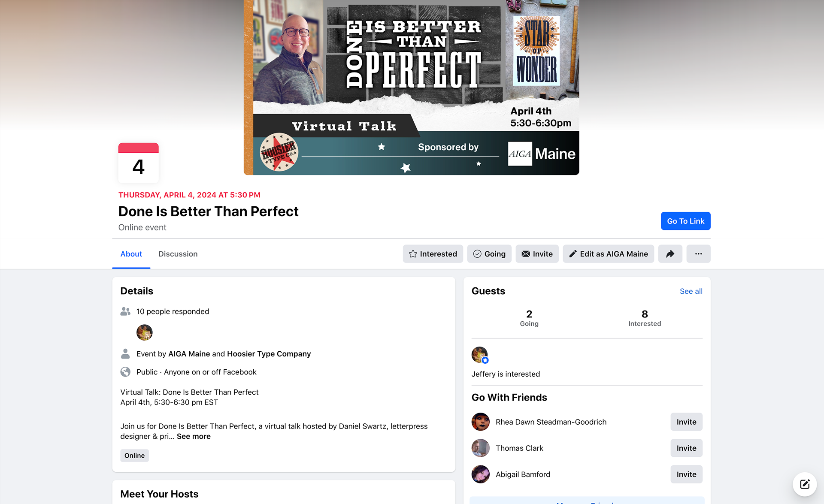Viewport: 824px width, 504px height.
Task: Click the 10 people responded text
Action: [173, 311]
